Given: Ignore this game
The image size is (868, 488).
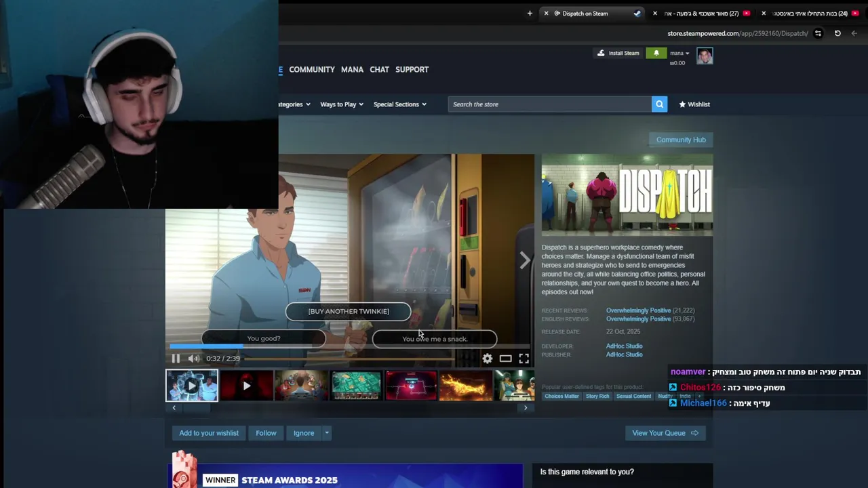Looking at the screenshot, I should (x=304, y=433).
